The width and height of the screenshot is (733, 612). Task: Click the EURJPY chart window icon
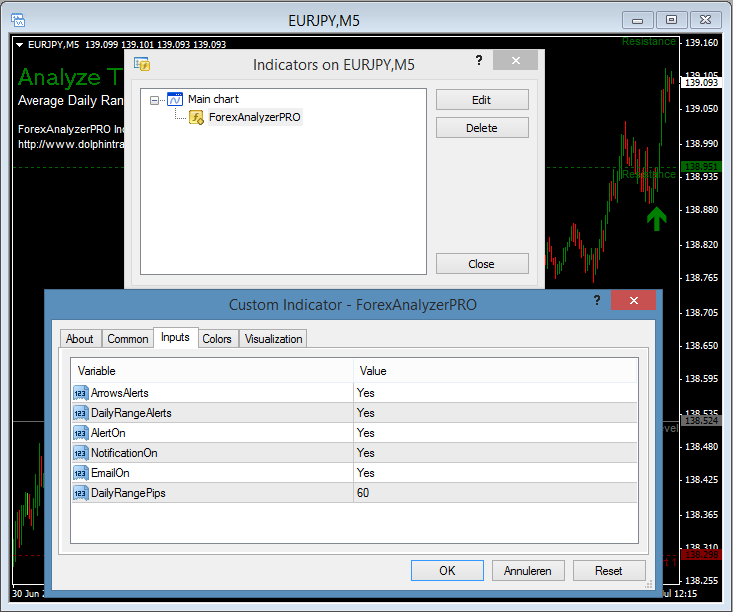click(18, 20)
